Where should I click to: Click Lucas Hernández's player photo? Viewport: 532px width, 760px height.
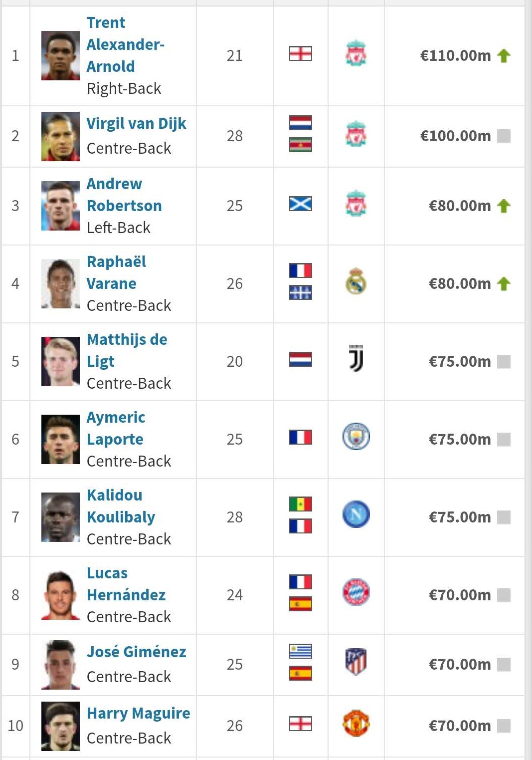point(60,595)
